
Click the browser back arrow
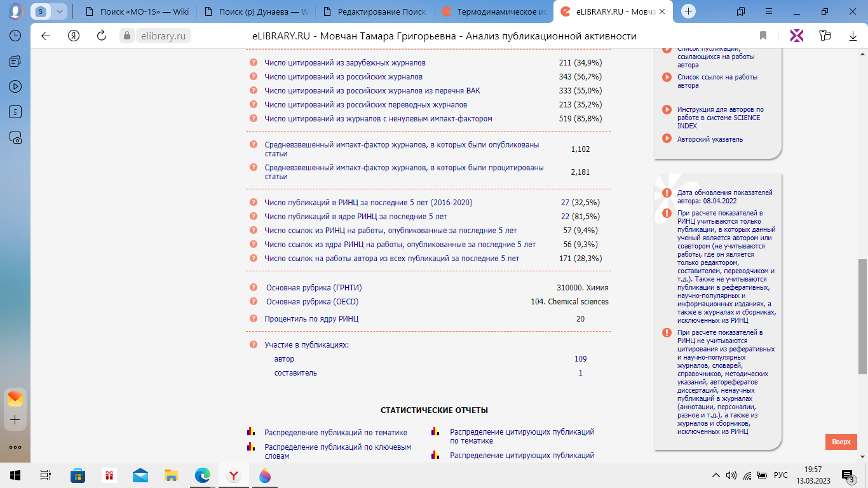[x=46, y=36]
